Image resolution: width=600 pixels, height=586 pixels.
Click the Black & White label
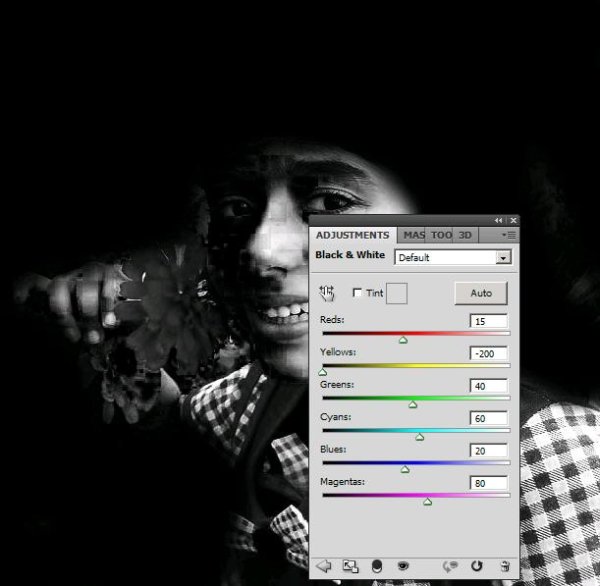(x=350, y=255)
